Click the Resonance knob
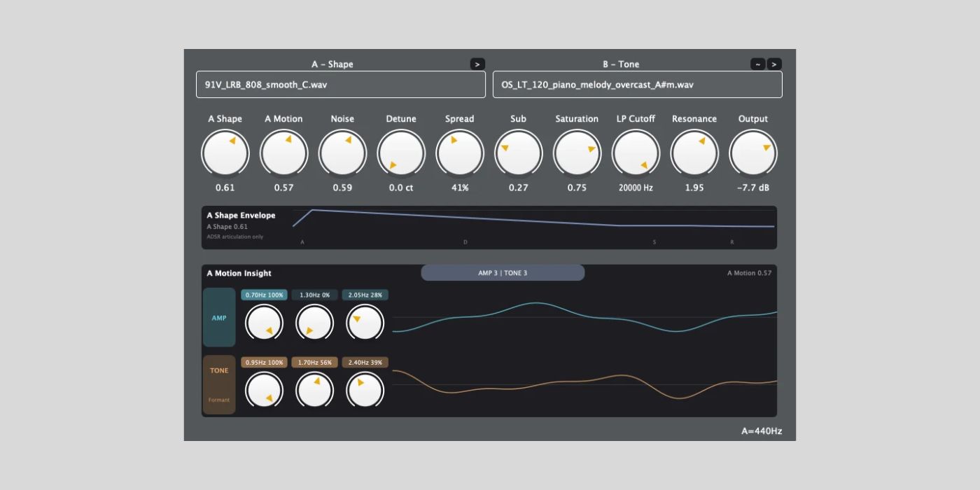 pyautogui.click(x=694, y=153)
